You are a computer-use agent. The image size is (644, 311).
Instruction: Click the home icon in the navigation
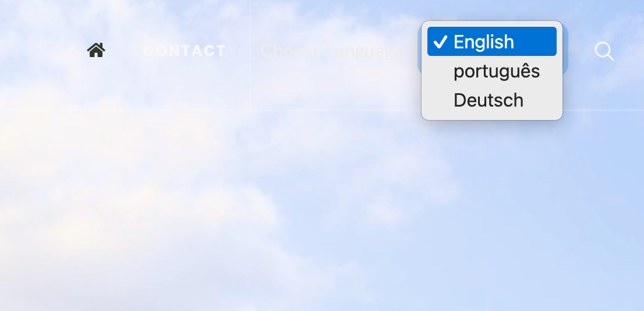pyautogui.click(x=96, y=50)
